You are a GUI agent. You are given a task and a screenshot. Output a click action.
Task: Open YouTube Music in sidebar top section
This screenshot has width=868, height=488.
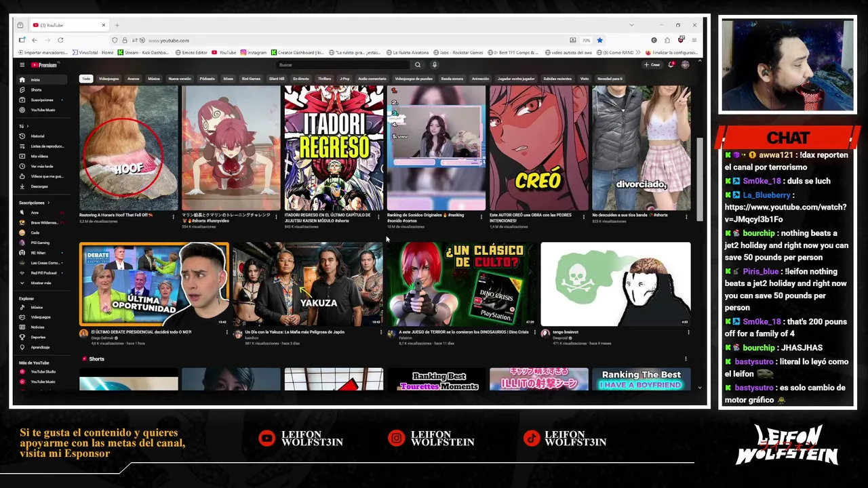click(x=41, y=110)
